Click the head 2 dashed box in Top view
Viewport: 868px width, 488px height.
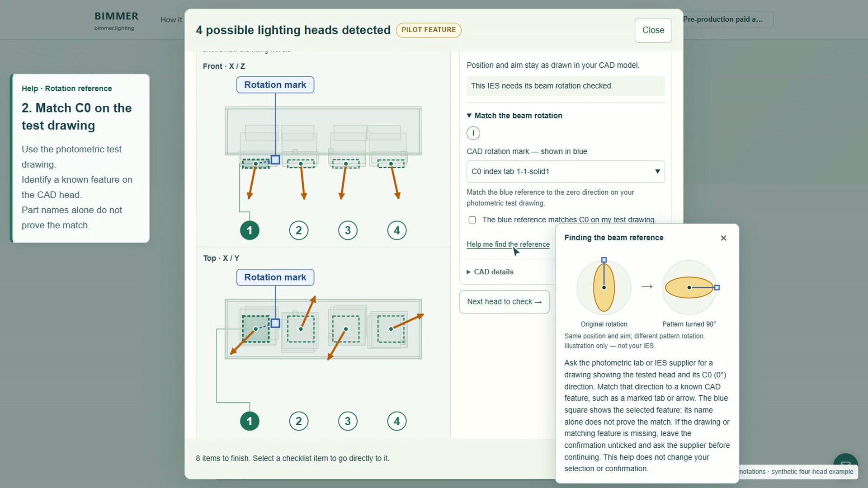point(301,329)
